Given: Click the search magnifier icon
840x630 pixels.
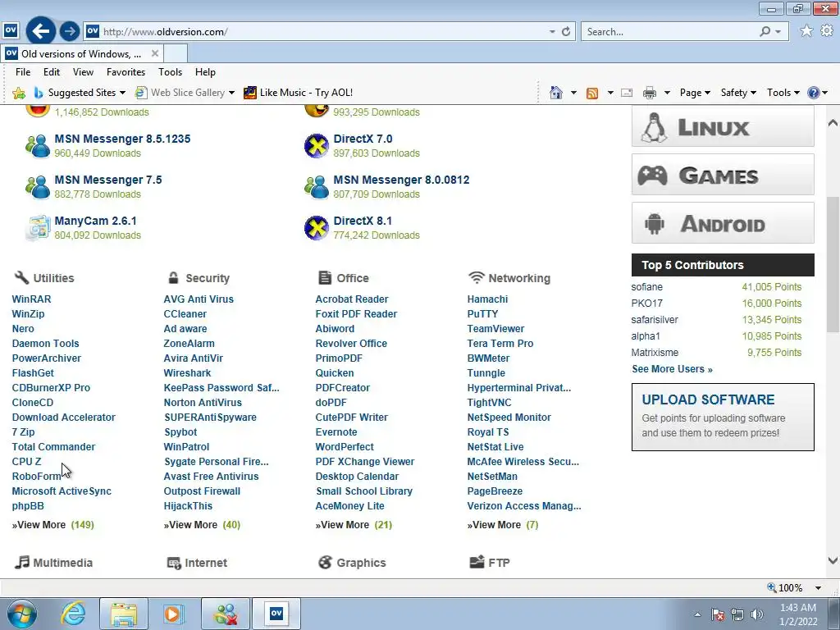Looking at the screenshot, I should (765, 32).
